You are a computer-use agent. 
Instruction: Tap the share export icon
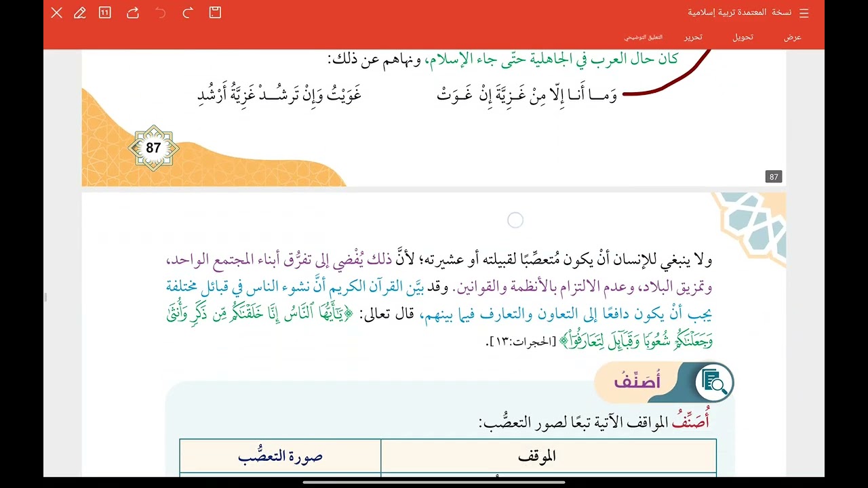click(x=133, y=12)
